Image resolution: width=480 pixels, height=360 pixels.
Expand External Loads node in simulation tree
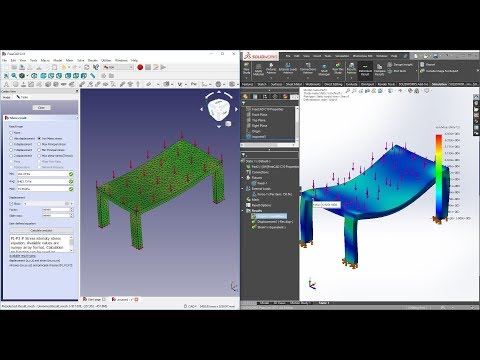tap(243, 189)
